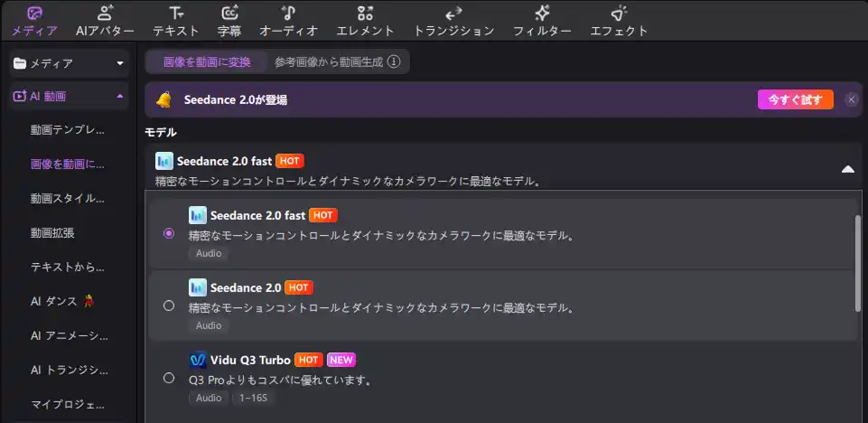
Task: Click the Seedance 2.0 list item logo
Action: [198, 287]
